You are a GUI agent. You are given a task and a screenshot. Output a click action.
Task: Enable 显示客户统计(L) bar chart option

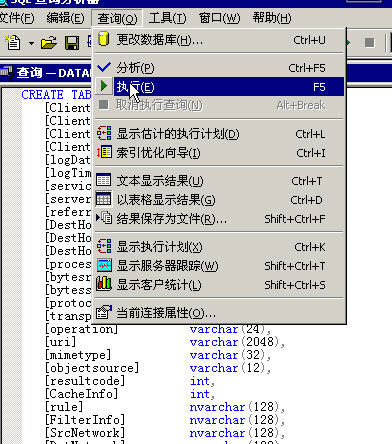click(219, 285)
